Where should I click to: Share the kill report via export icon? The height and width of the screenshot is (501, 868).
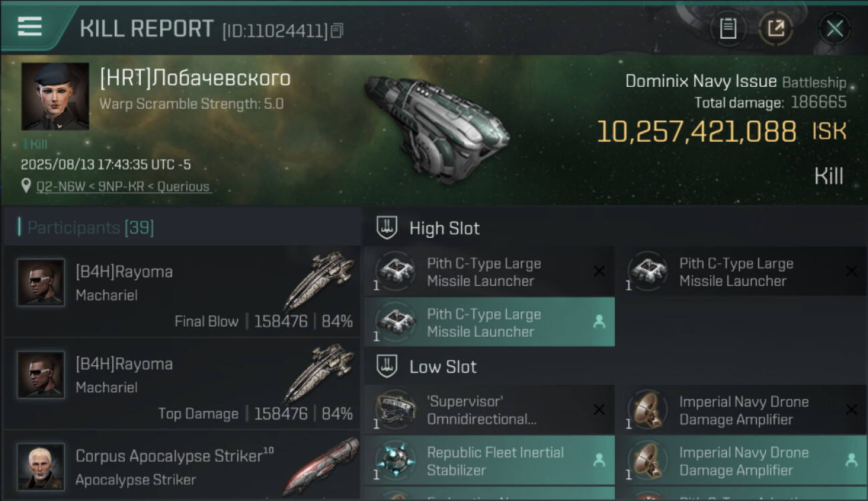(776, 29)
